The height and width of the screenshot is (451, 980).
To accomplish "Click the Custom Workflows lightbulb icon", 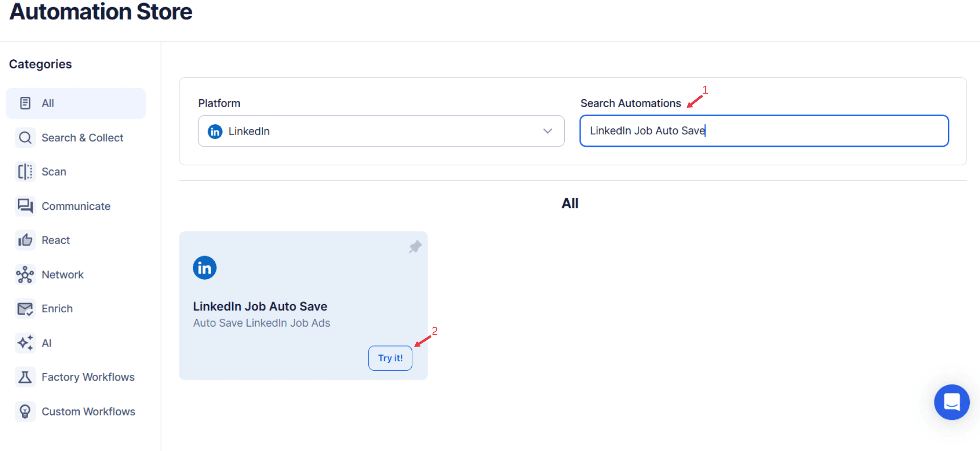I will [x=25, y=411].
